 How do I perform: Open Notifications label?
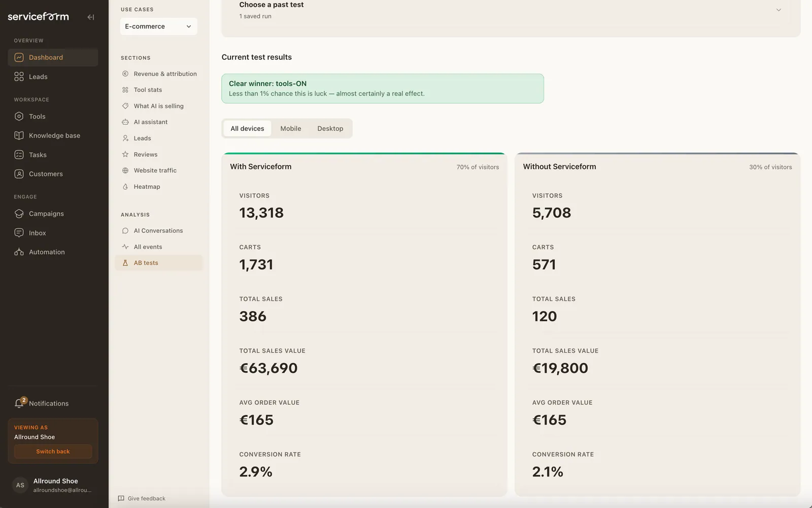pyautogui.click(x=49, y=403)
